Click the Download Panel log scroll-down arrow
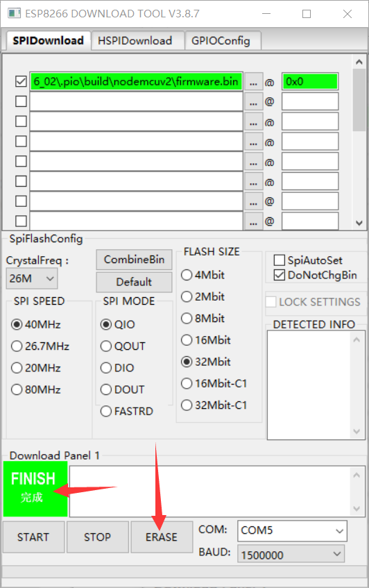 click(x=357, y=509)
